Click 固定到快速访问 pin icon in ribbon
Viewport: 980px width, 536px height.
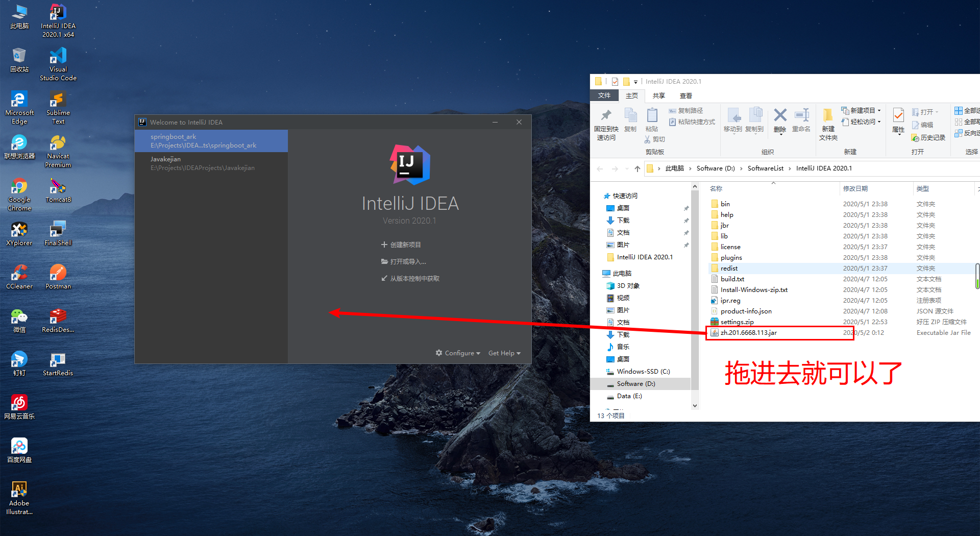point(606,125)
